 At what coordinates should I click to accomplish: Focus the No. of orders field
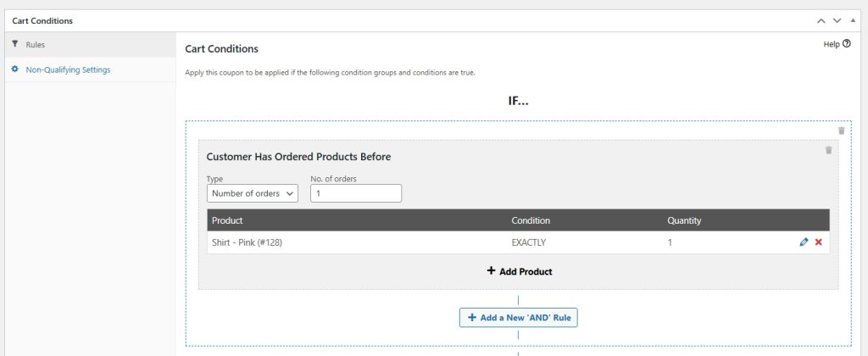tap(356, 193)
